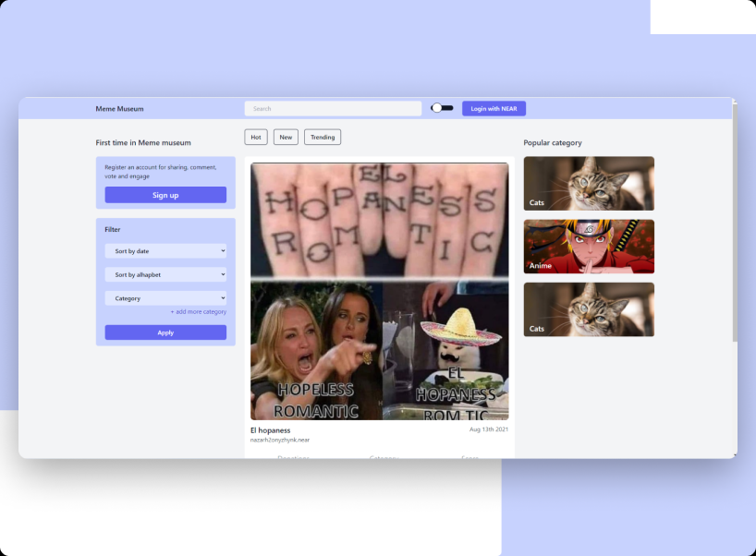Open the El hopaness post title

pyautogui.click(x=271, y=429)
